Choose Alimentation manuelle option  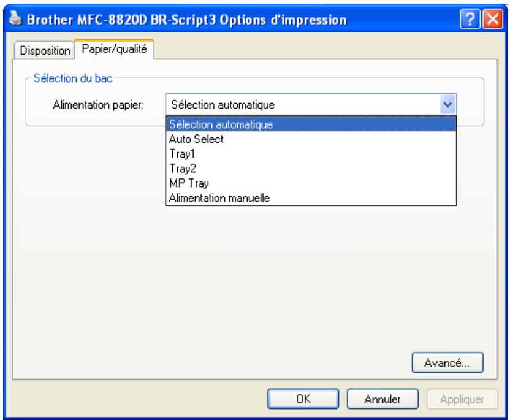coord(311,198)
